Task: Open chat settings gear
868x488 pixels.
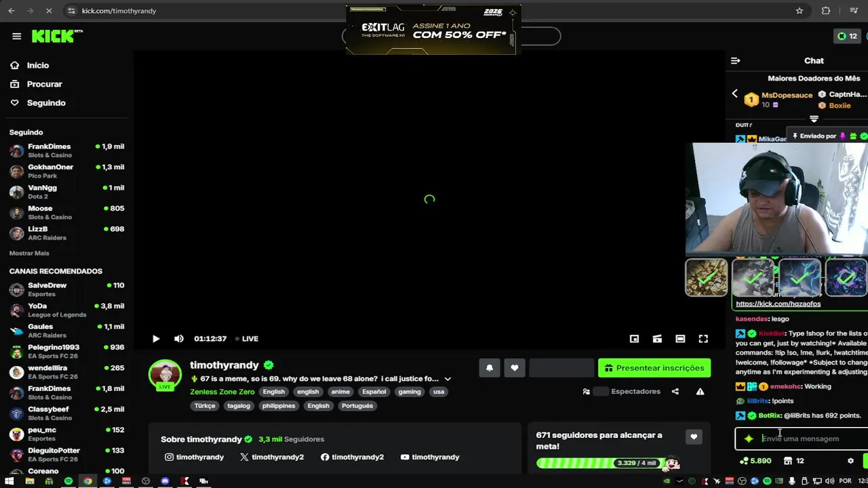Action: pyautogui.click(x=850, y=461)
